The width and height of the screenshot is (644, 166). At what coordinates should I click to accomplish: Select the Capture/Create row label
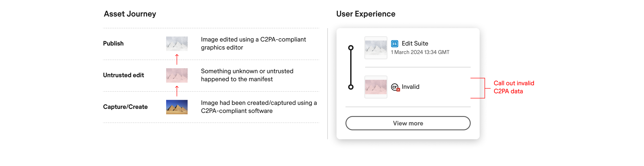coord(125,107)
